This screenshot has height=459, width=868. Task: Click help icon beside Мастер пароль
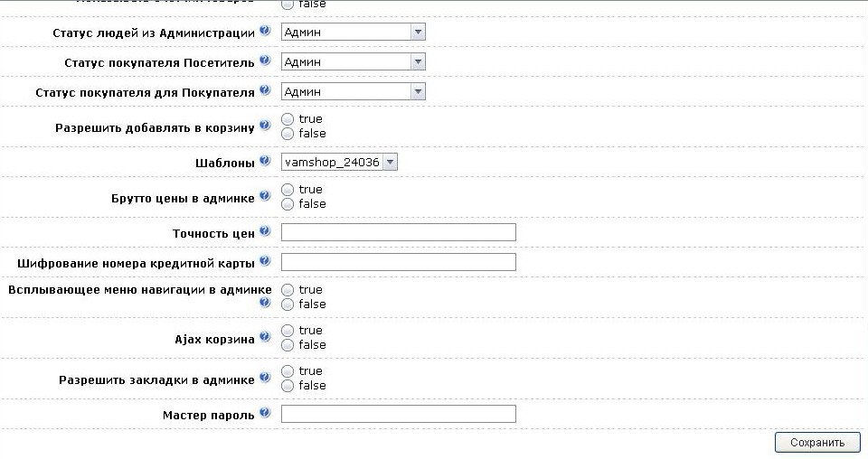pyautogui.click(x=265, y=413)
